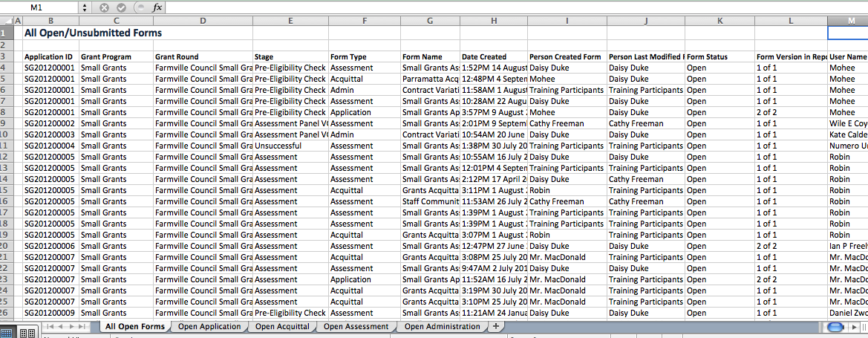Click the formula bar confirm checkmark icon
Image resolution: width=868 pixels, height=338 pixels.
(x=121, y=7)
